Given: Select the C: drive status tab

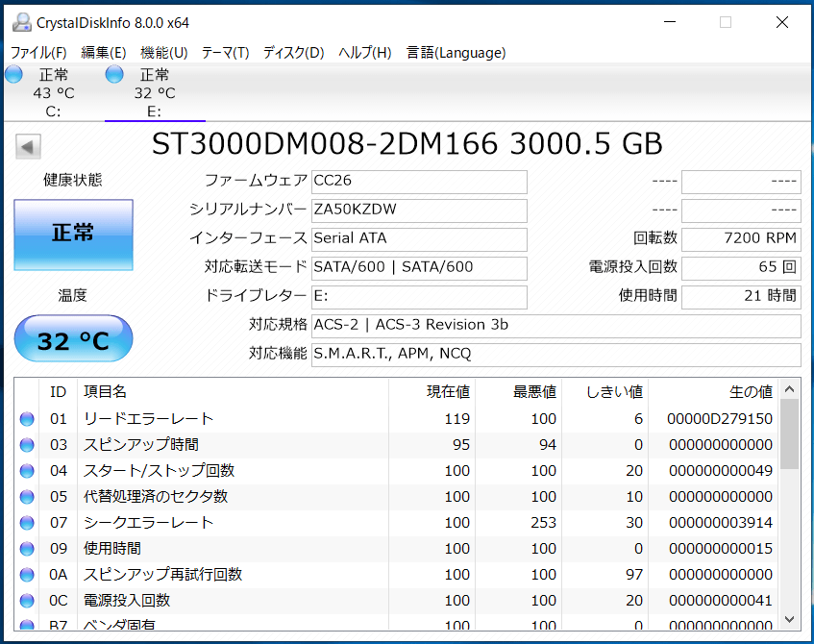Looking at the screenshot, I should point(54,92).
